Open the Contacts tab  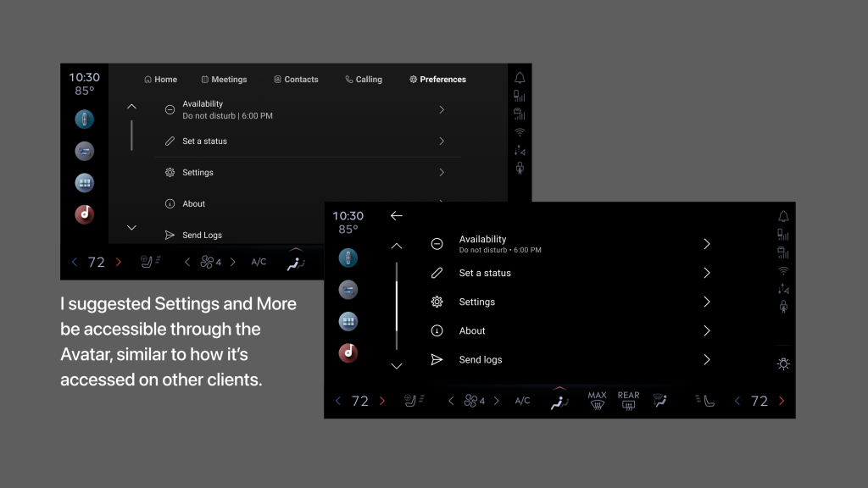tap(296, 80)
